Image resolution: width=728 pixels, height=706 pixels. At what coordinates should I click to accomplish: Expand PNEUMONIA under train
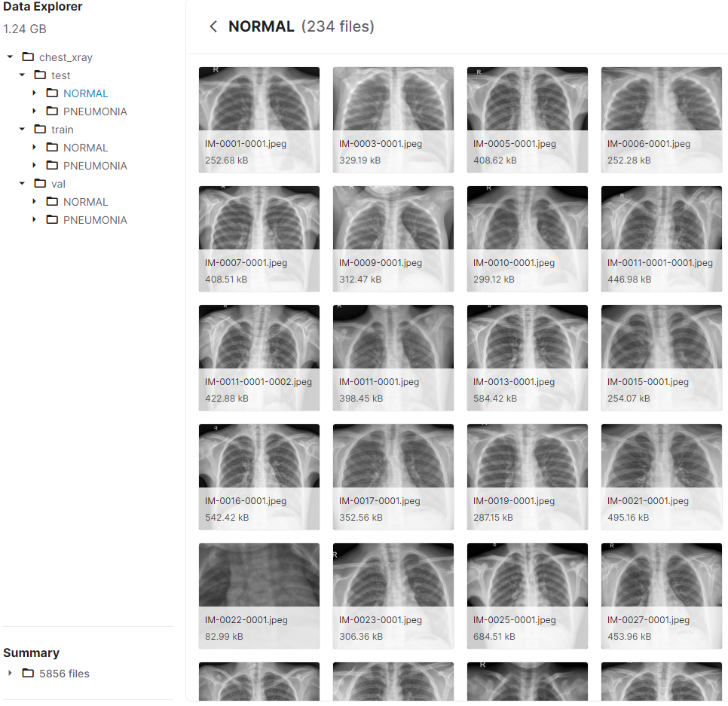(34, 165)
